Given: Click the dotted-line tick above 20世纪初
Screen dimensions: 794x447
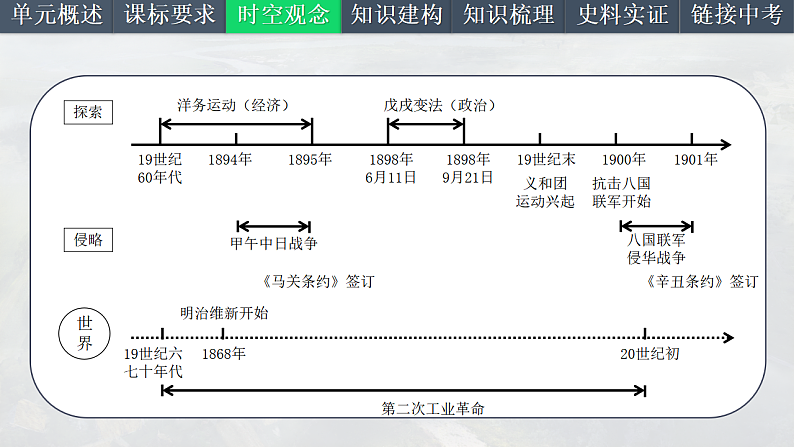Looking at the screenshot, I should pos(645,333).
